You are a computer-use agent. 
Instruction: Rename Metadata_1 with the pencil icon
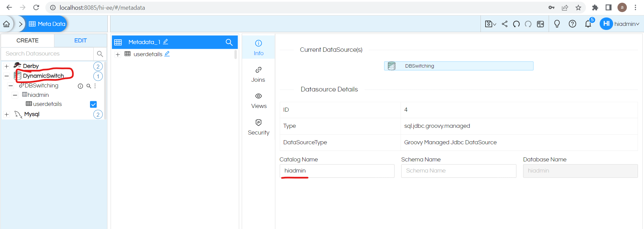[166, 42]
